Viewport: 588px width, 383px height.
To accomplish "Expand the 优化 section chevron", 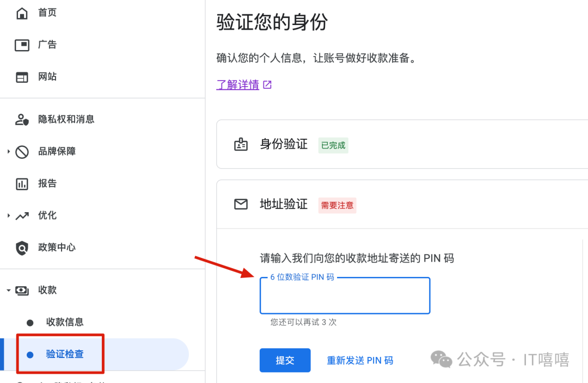I will (7, 215).
